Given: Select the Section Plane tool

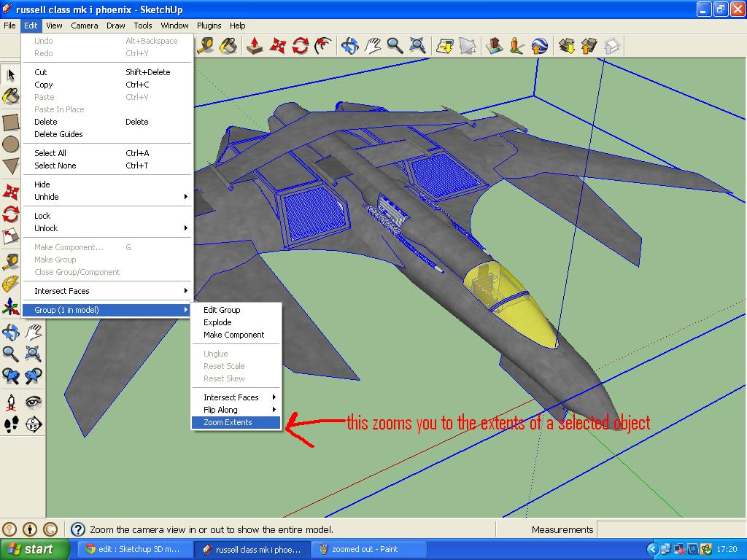Looking at the screenshot, I should [x=33, y=424].
